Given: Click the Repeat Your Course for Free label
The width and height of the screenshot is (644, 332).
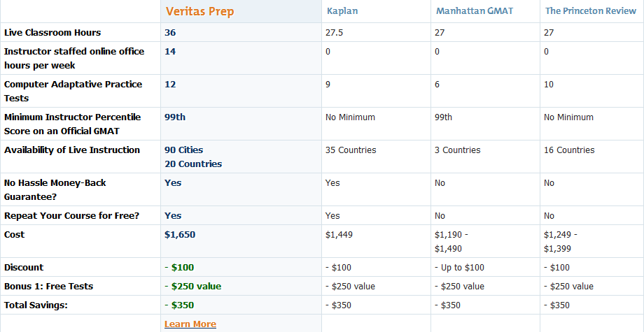Looking at the screenshot, I should click(x=71, y=216).
